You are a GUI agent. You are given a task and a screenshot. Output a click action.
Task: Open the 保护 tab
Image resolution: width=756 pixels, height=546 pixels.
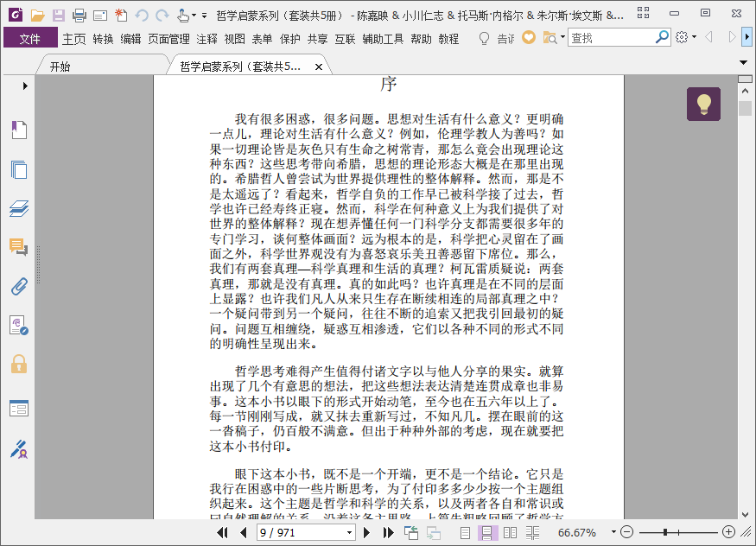pyautogui.click(x=289, y=39)
